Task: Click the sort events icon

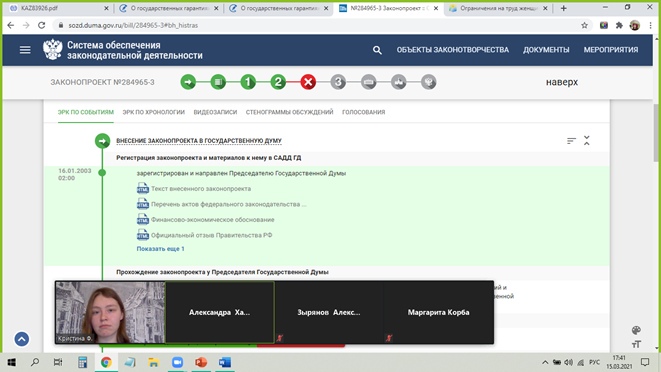Action: 571,140
